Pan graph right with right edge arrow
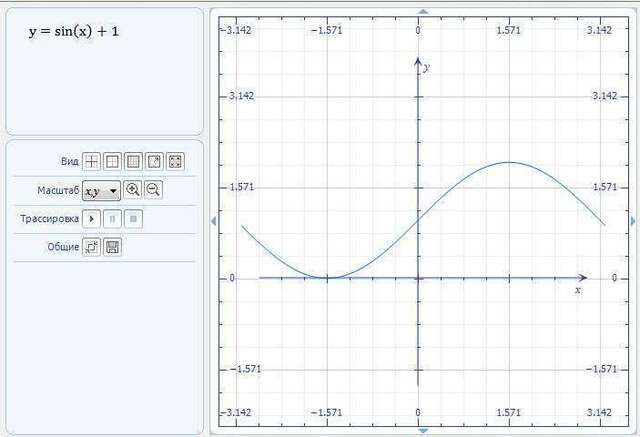The width and height of the screenshot is (640, 437). [633, 221]
